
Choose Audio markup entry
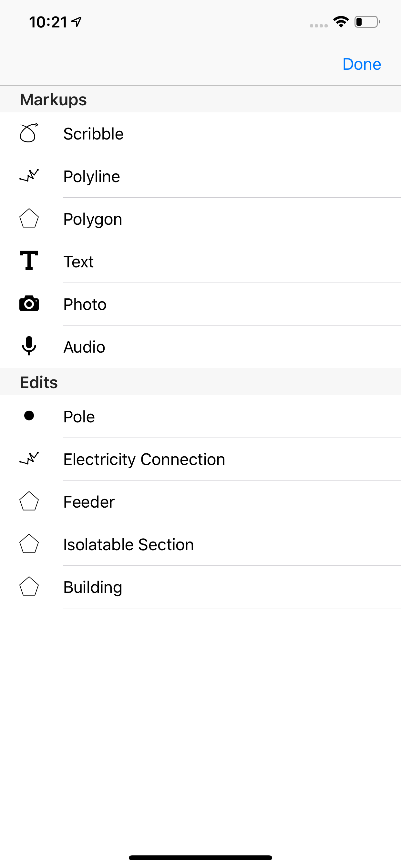84,347
